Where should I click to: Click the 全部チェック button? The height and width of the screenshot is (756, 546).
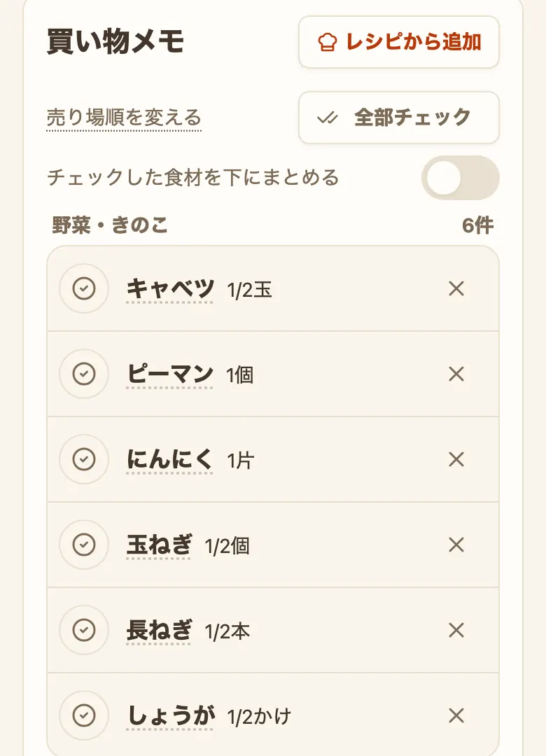coord(399,118)
